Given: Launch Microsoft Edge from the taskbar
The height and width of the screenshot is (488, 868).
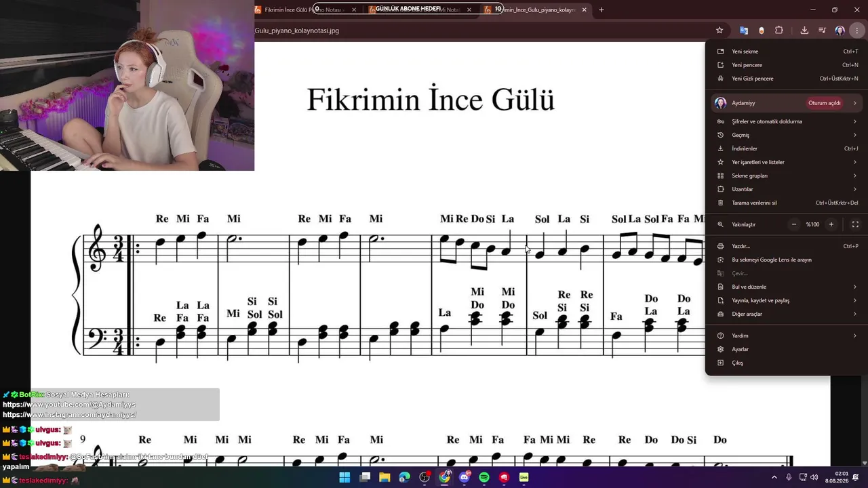Looking at the screenshot, I should [405, 477].
